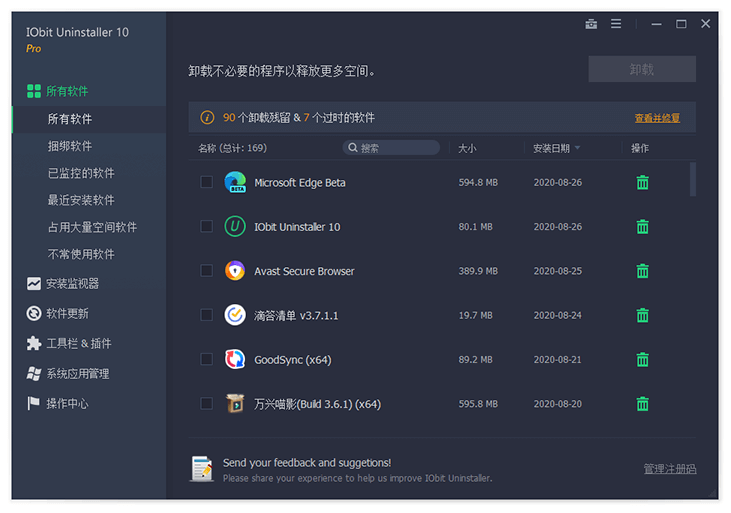731x513 pixels.
Task: Open the hamburger options menu
Action: click(616, 24)
